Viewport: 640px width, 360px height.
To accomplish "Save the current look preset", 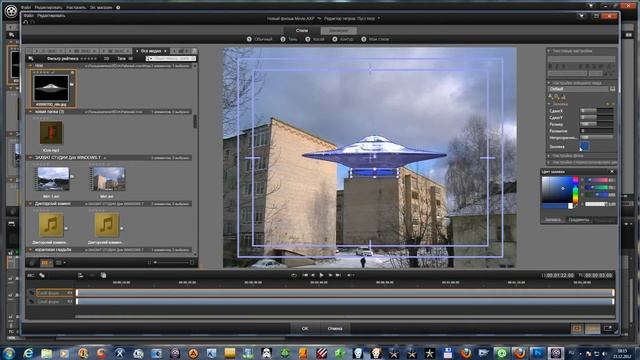I will [x=612, y=89].
